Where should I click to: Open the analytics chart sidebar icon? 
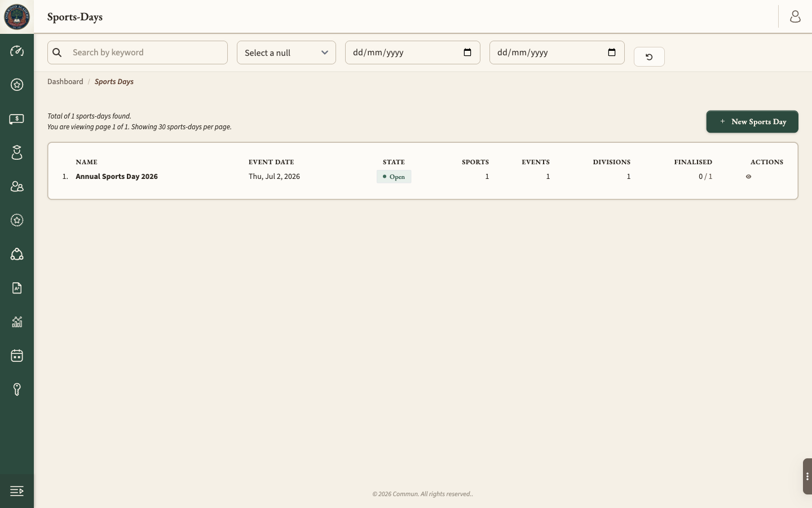tap(17, 322)
